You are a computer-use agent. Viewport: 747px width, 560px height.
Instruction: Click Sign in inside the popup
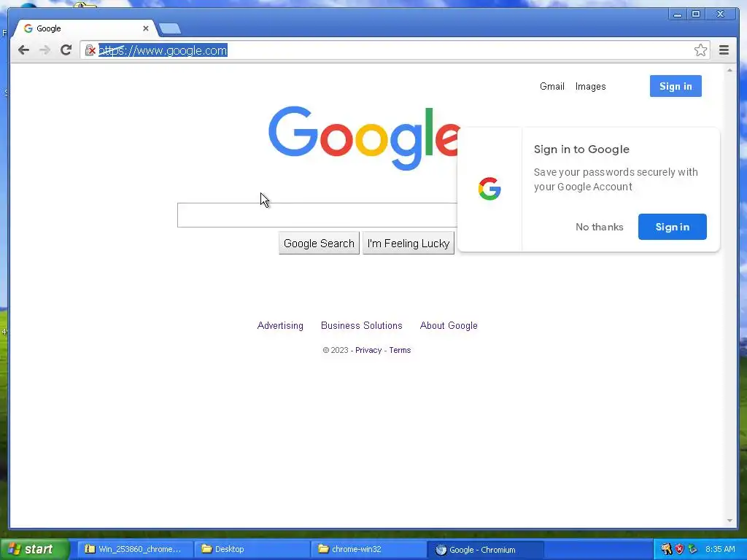point(672,227)
